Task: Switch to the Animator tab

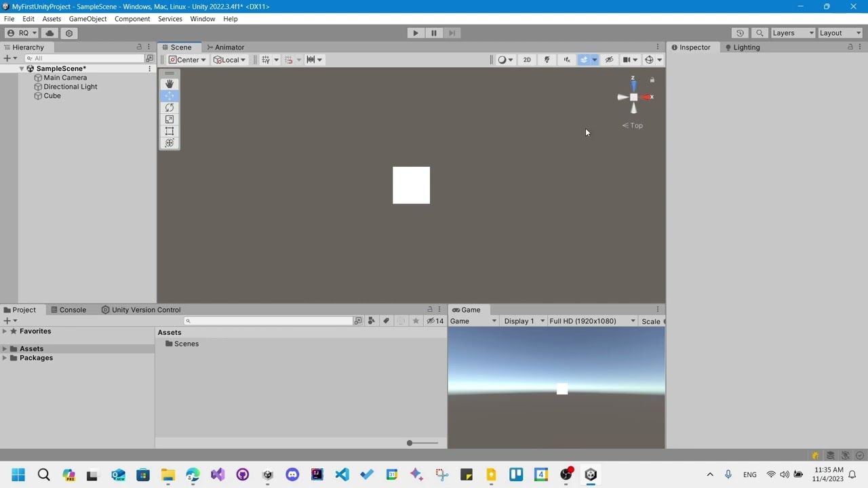Action: [x=225, y=47]
